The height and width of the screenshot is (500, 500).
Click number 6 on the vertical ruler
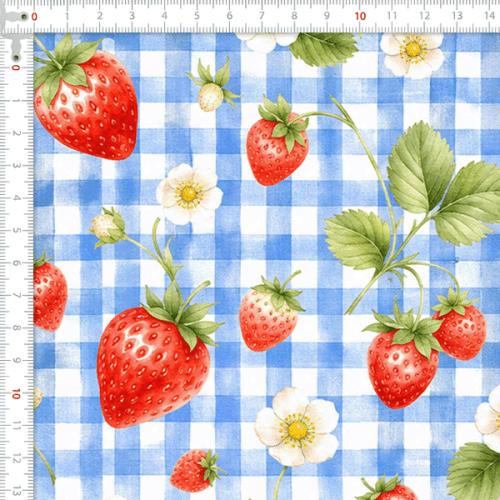click(x=16, y=263)
